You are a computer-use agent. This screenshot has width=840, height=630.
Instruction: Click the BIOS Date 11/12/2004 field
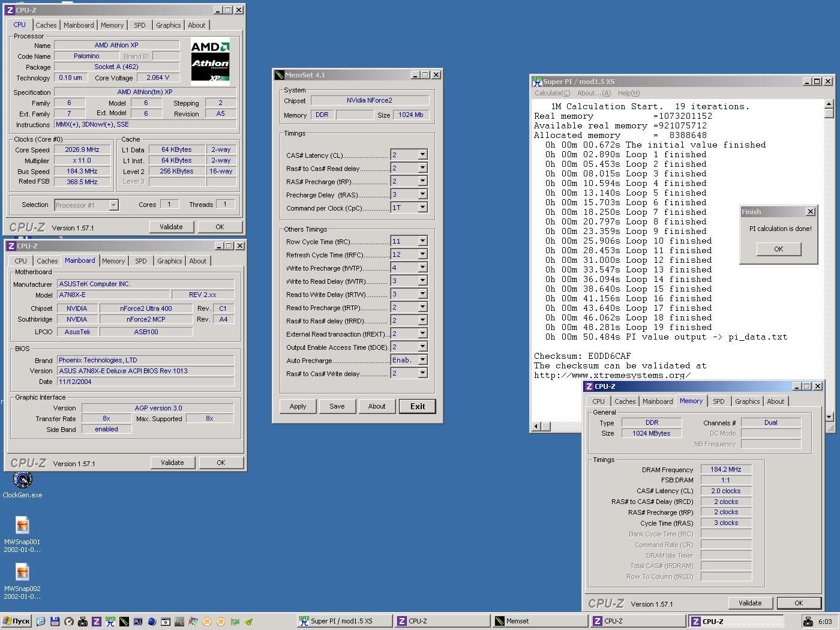click(145, 382)
